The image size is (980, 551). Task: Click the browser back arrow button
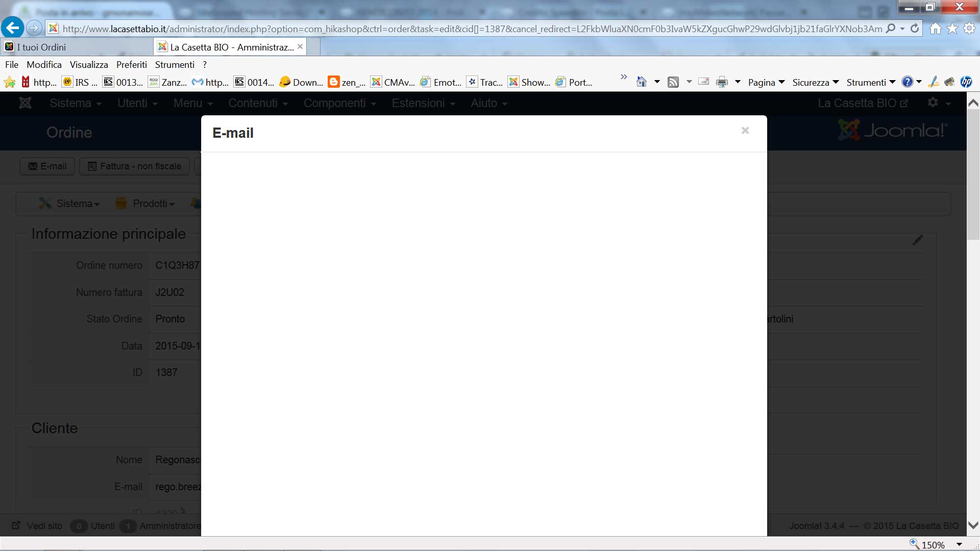tap(13, 28)
